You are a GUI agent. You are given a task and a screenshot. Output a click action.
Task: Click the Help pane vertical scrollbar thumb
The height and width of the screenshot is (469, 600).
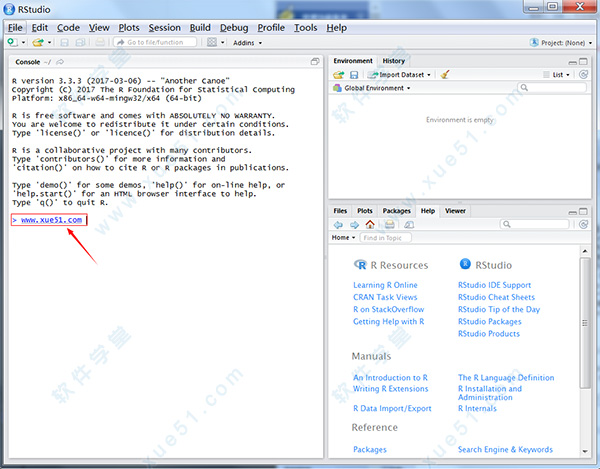585,323
